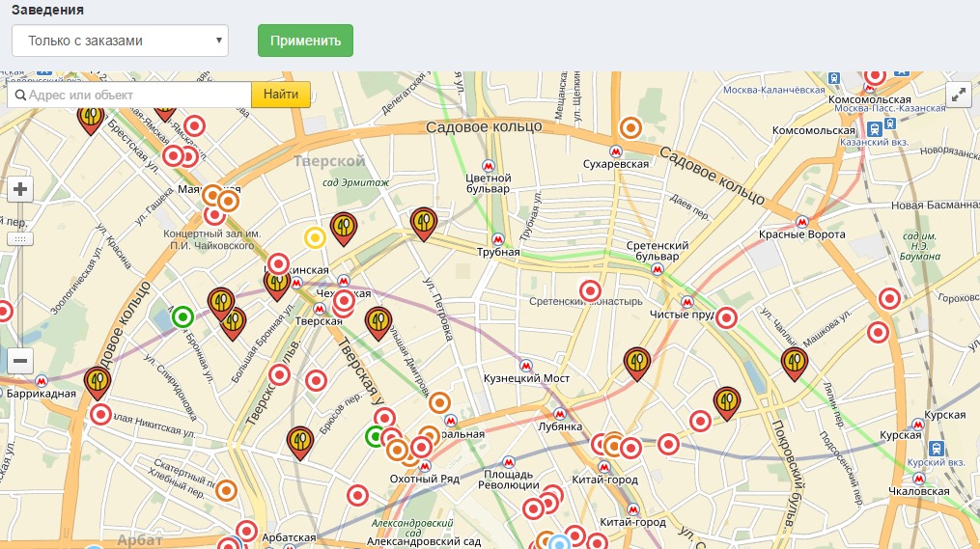This screenshot has height=549, width=980.
Task: Select the green marker near Малая Бронная
Action: click(x=182, y=316)
